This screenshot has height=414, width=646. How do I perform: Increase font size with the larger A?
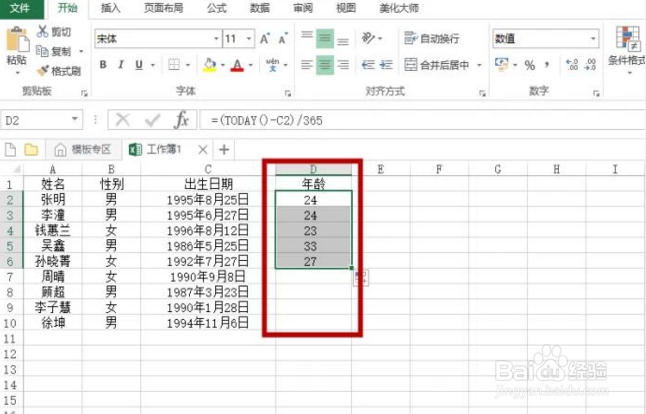click(265, 39)
